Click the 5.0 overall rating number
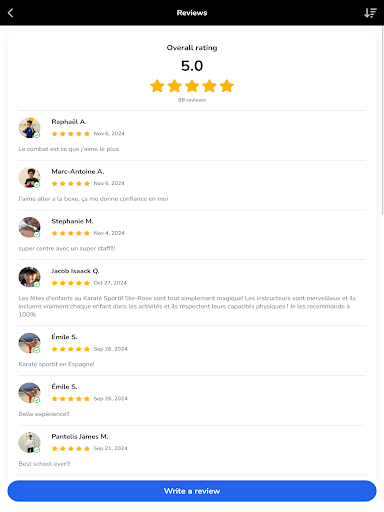The image size is (384, 512). click(192, 66)
